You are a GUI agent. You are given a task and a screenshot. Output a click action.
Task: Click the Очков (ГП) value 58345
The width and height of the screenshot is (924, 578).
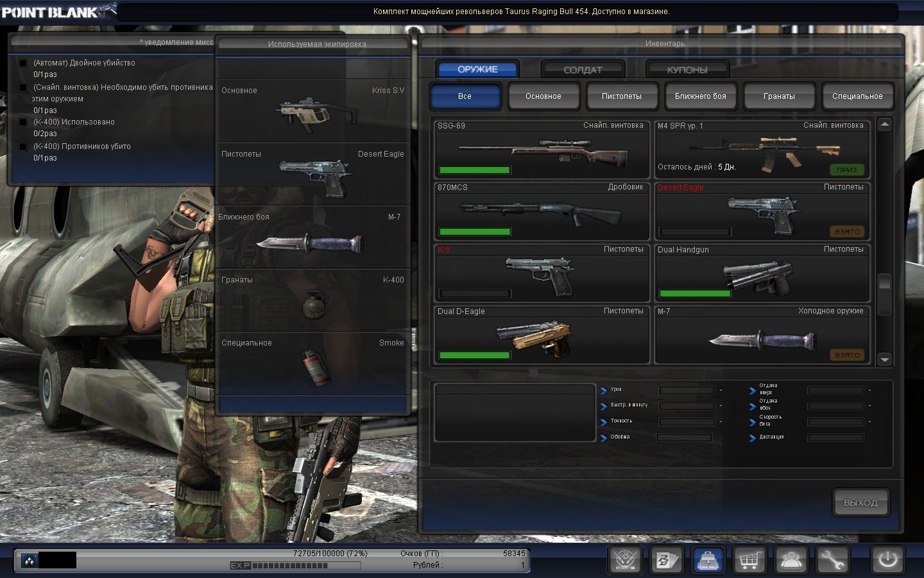pos(514,553)
